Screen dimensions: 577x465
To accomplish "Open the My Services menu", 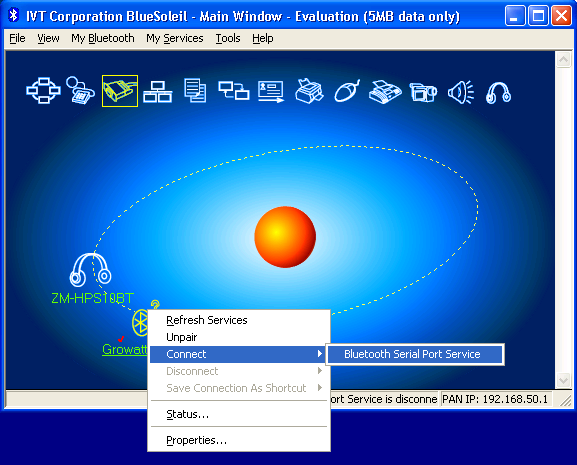I will point(175,38).
